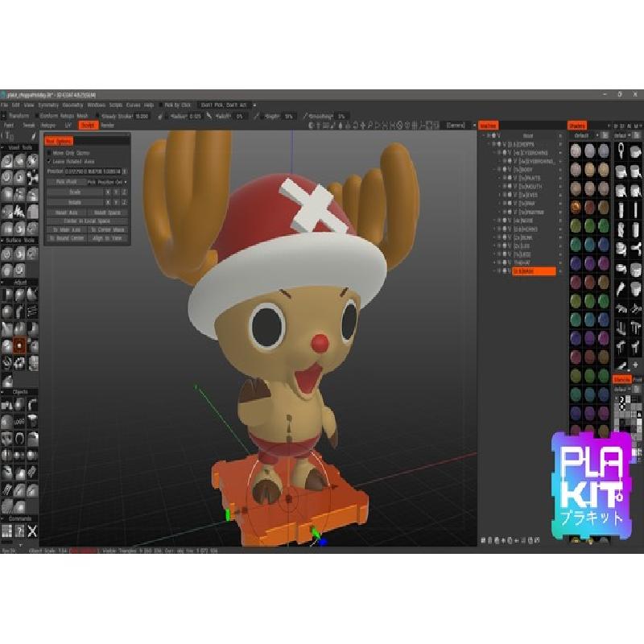This screenshot has height=644, width=644.
Task: Open the Pick Position Only dropdown
Action: tap(107, 182)
